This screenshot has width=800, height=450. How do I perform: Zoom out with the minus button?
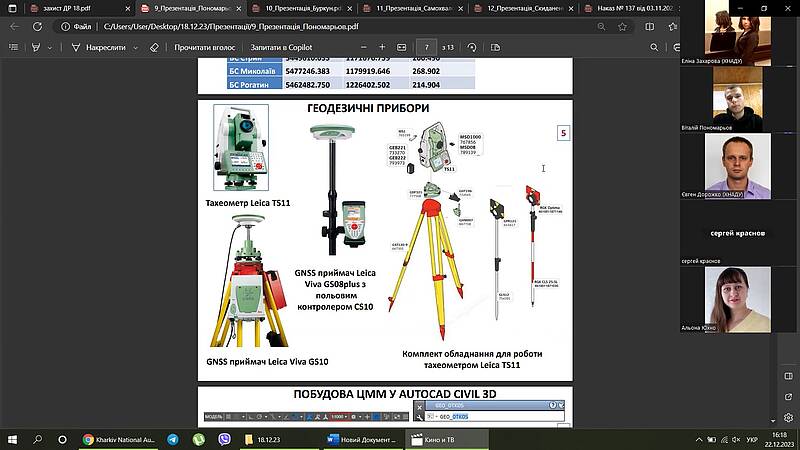click(x=364, y=47)
